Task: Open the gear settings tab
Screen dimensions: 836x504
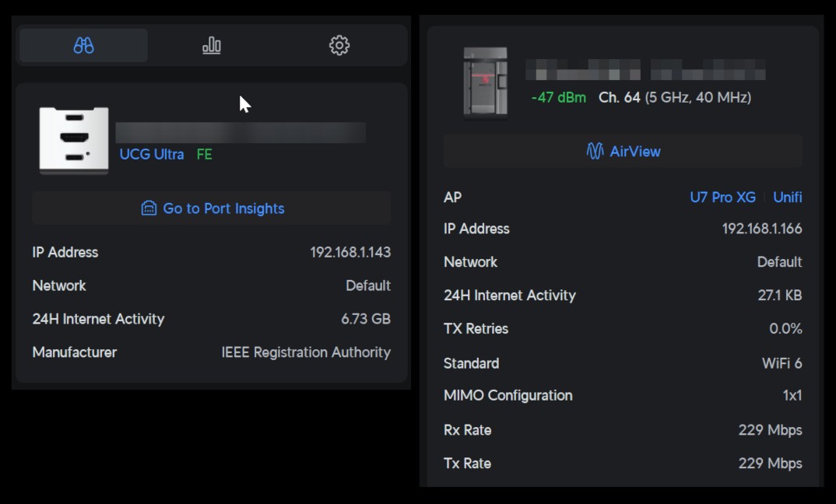Action: (x=339, y=46)
